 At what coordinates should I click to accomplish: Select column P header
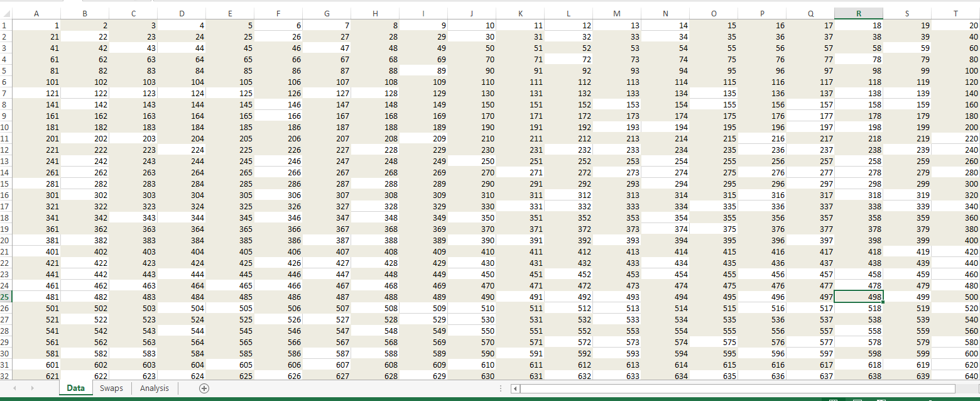[x=762, y=13]
